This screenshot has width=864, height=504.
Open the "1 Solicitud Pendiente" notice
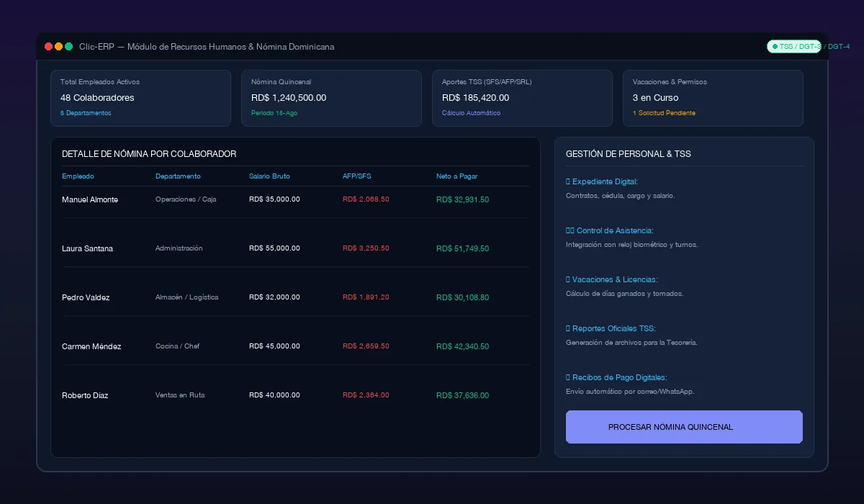click(664, 113)
